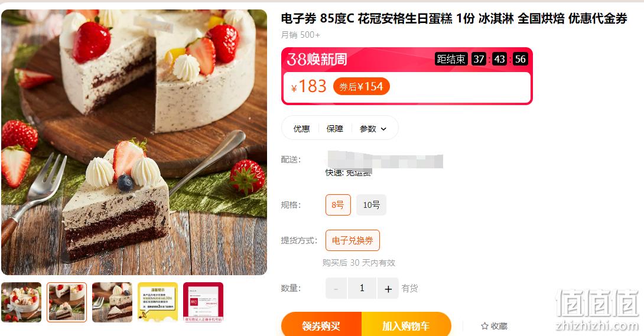Decrease quantity with the minus button

point(336,288)
